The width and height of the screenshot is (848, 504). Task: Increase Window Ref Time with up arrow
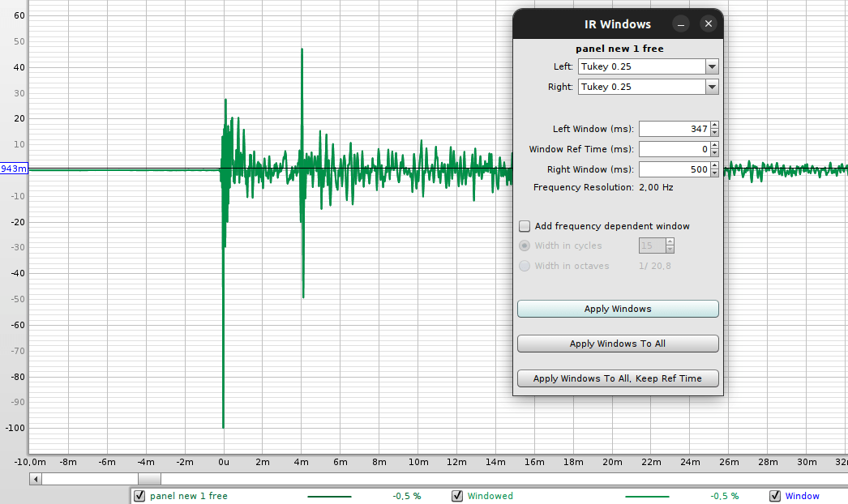(715, 146)
